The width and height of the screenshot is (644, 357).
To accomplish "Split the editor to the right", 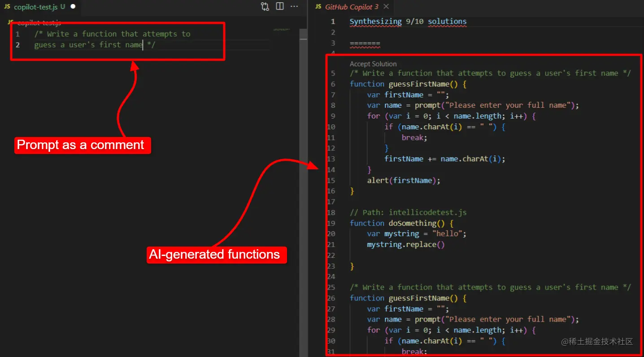I will click(280, 6).
